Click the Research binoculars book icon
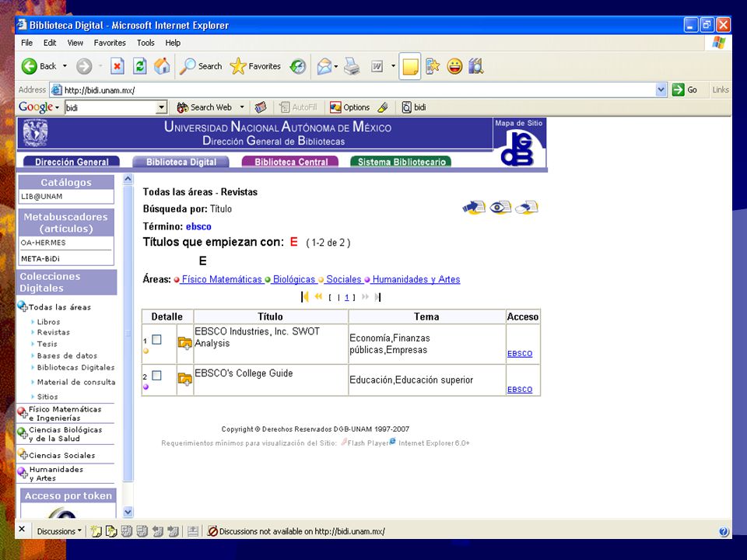 476,66
